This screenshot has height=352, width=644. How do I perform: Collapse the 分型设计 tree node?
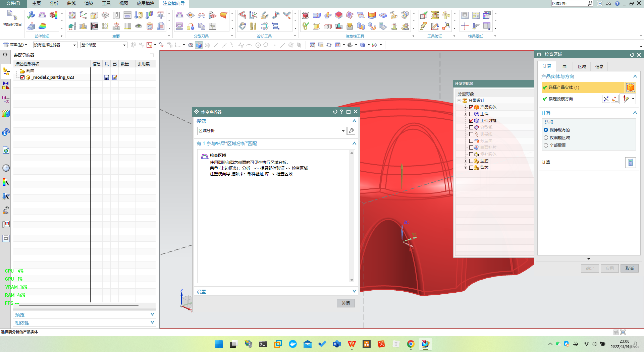(x=459, y=101)
